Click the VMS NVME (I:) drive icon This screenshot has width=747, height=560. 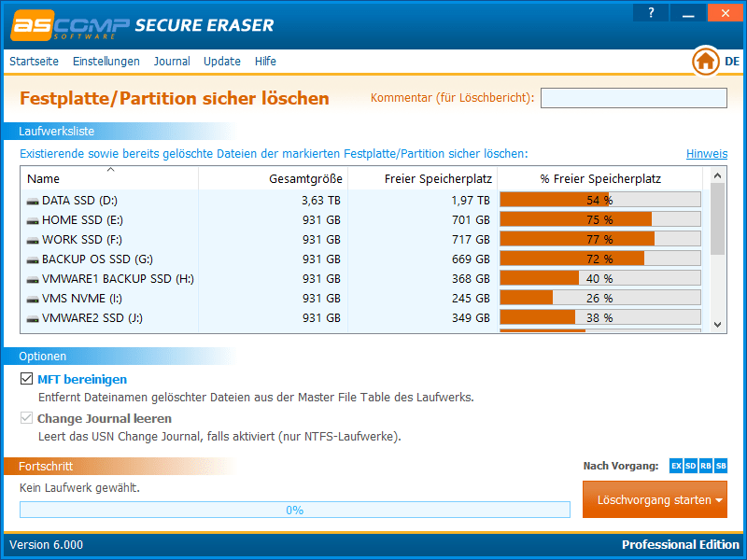[33, 299]
